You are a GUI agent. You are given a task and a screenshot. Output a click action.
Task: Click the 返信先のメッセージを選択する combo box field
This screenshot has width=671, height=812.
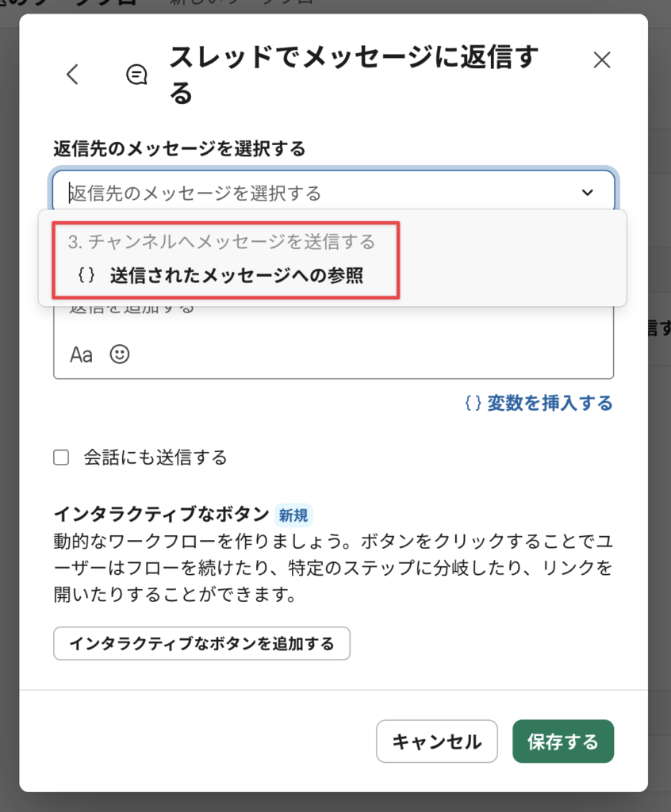click(x=317, y=192)
